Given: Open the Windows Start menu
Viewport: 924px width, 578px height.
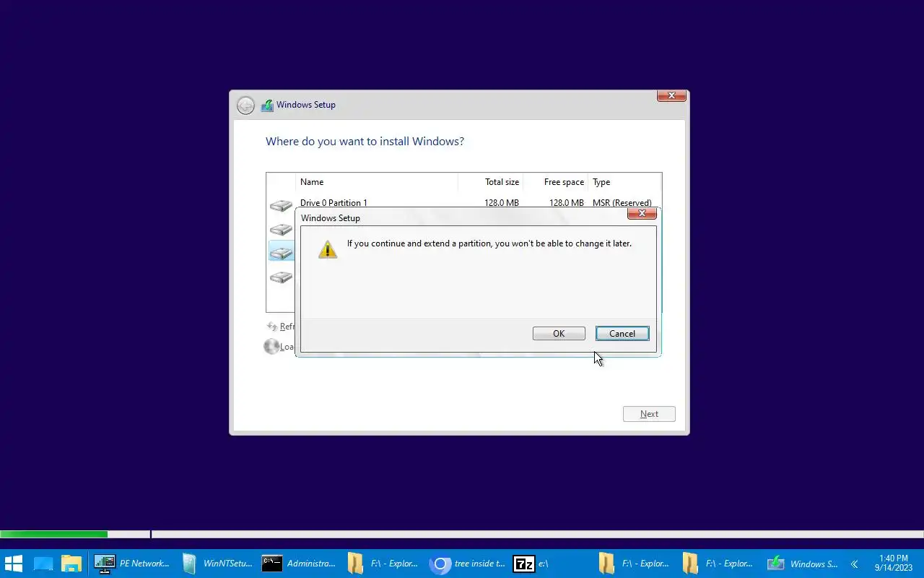Looking at the screenshot, I should point(14,564).
